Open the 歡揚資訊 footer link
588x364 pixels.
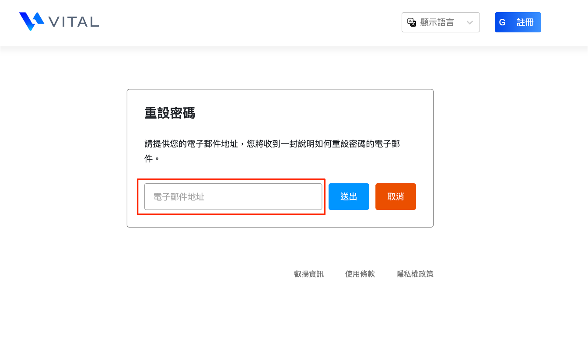[309, 274]
